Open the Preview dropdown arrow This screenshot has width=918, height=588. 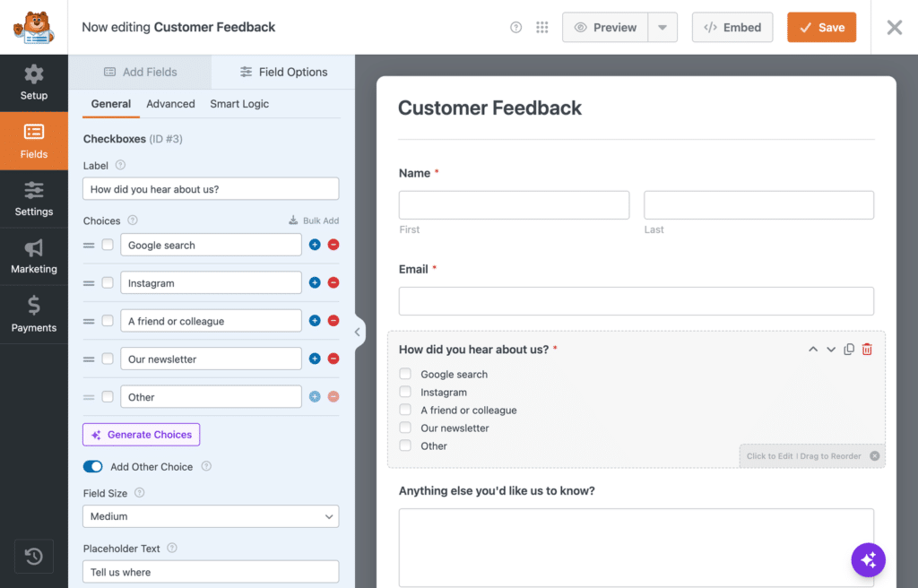(663, 28)
